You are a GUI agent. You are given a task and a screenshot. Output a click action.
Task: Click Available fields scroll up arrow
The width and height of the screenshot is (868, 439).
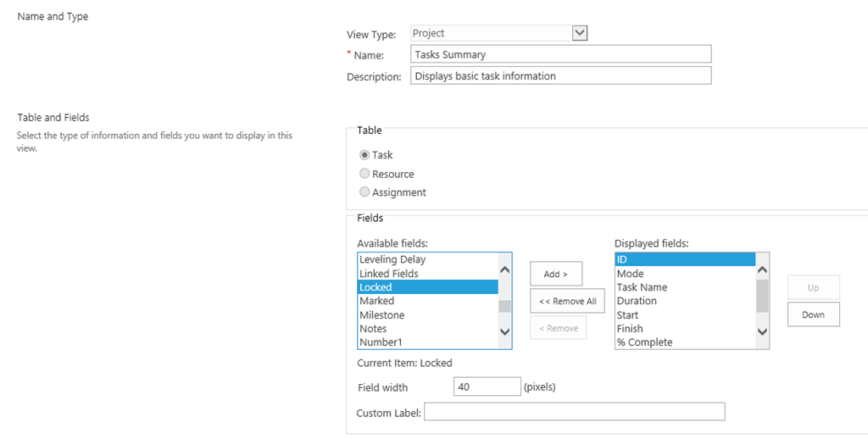click(505, 270)
